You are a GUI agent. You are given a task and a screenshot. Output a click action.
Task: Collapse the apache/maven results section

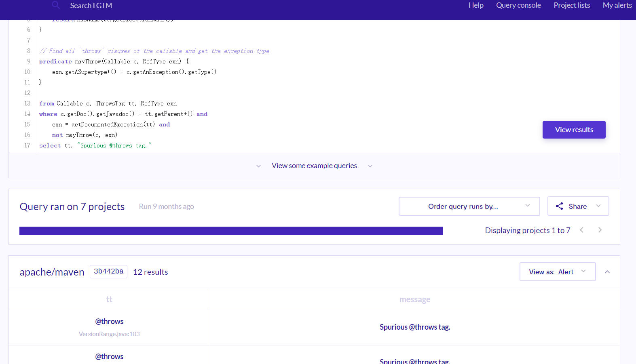607,272
